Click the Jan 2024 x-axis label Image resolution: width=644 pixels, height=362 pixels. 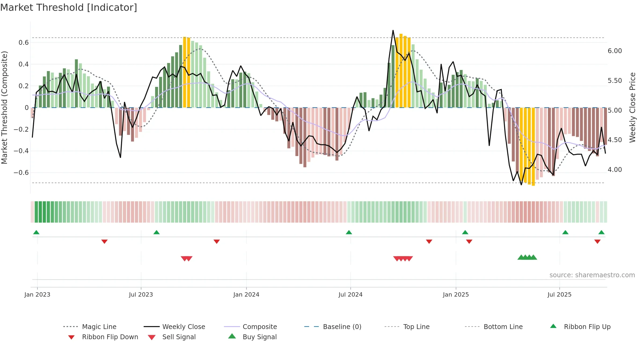coord(246,294)
